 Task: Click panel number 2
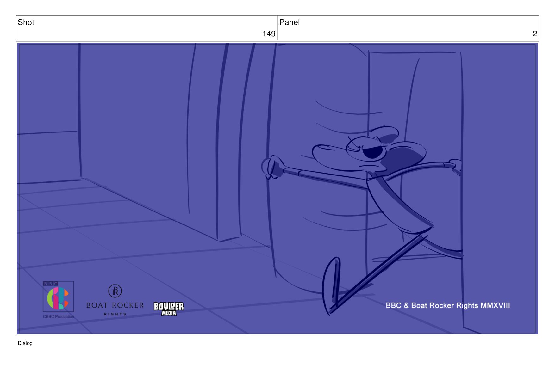click(x=535, y=34)
